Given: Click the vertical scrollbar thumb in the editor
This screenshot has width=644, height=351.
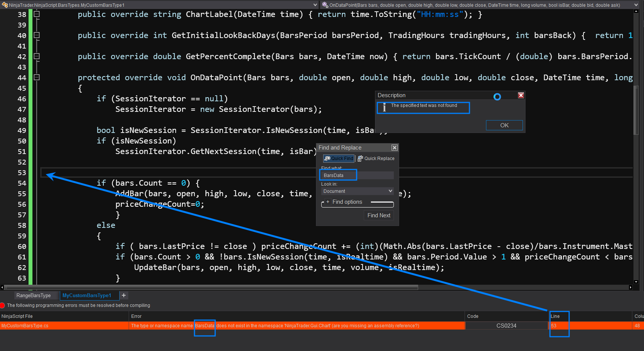Looking at the screenshot, I should (x=636, y=110).
